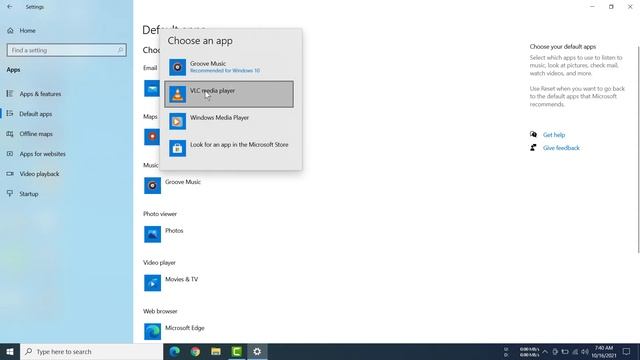Open the Give feedback link
The image size is (640, 360).
click(561, 148)
